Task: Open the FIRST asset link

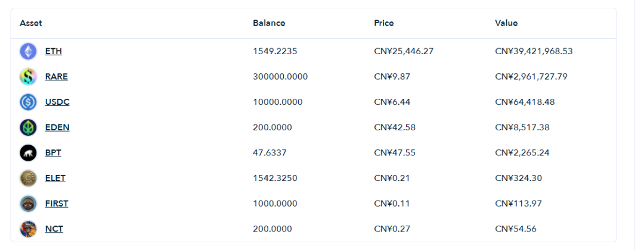Action: 57,204
